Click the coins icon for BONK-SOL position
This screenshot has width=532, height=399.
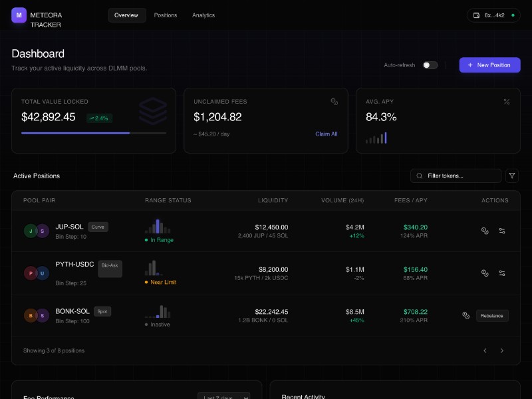(466, 315)
